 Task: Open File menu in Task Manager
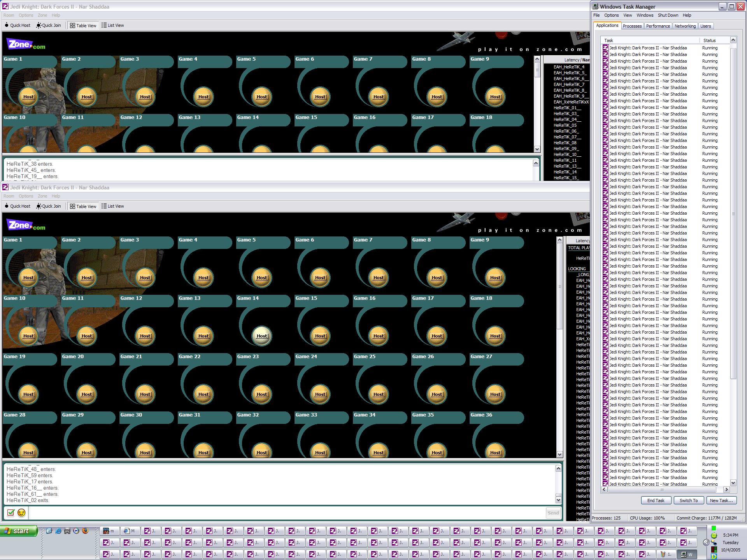tap(596, 15)
